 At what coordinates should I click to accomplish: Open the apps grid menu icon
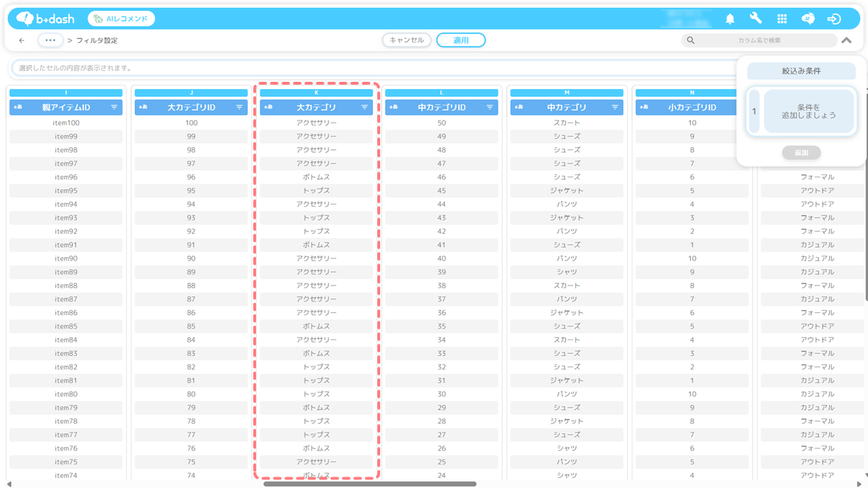[782, 19]
